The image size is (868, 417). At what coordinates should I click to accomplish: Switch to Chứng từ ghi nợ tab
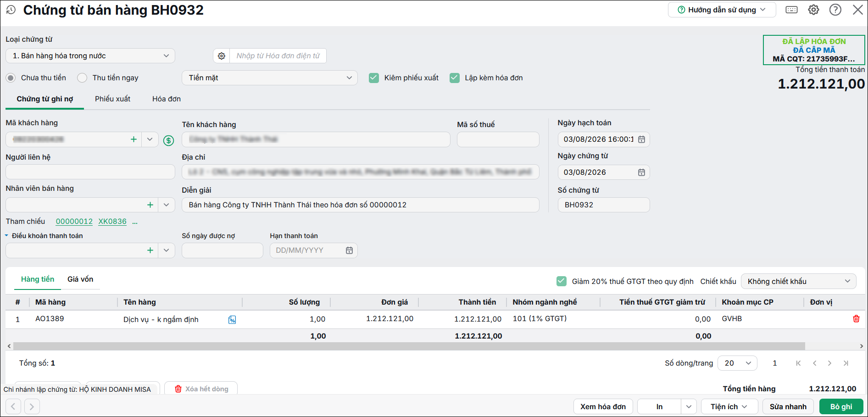coord(45,99)
